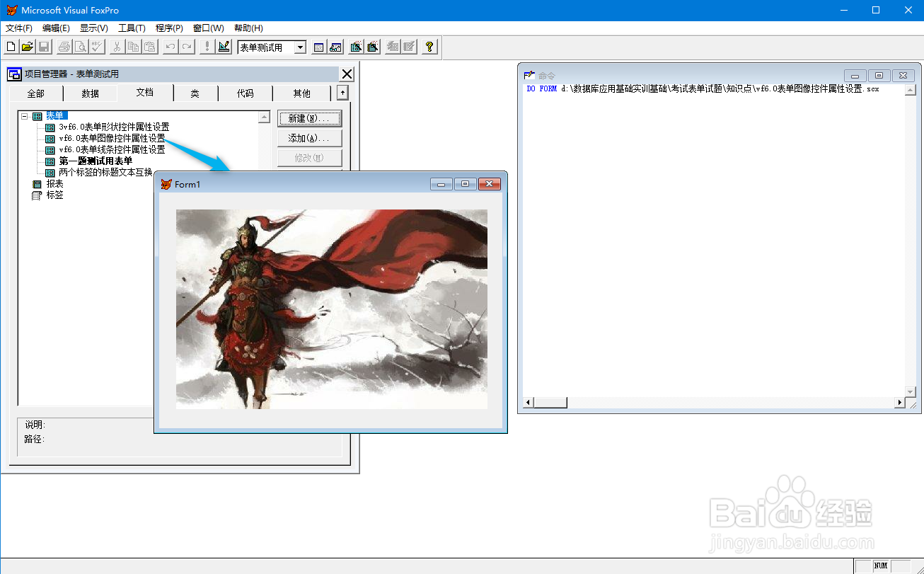
Task: Click the command window horizontal scrollbar thumb
Action: click(x=550, y=403)
